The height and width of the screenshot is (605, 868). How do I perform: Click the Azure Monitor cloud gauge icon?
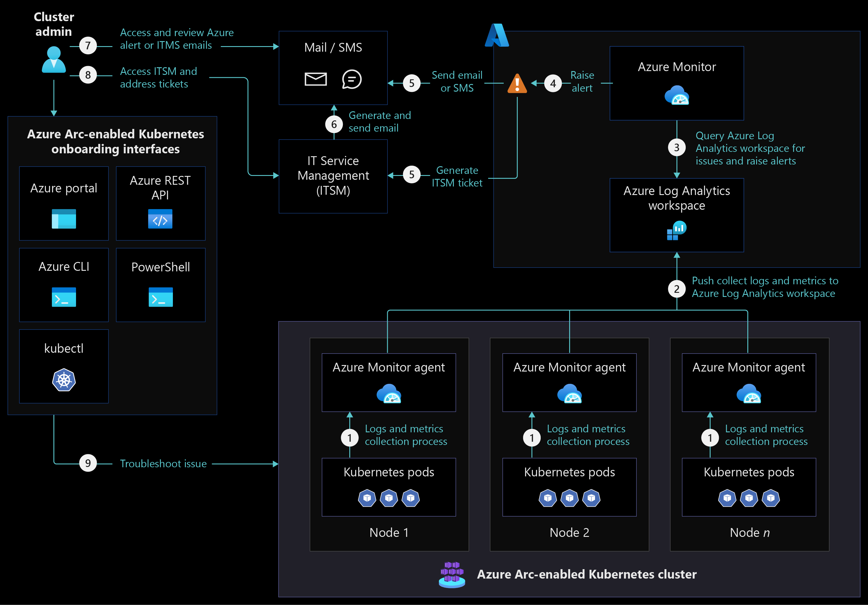677,95
